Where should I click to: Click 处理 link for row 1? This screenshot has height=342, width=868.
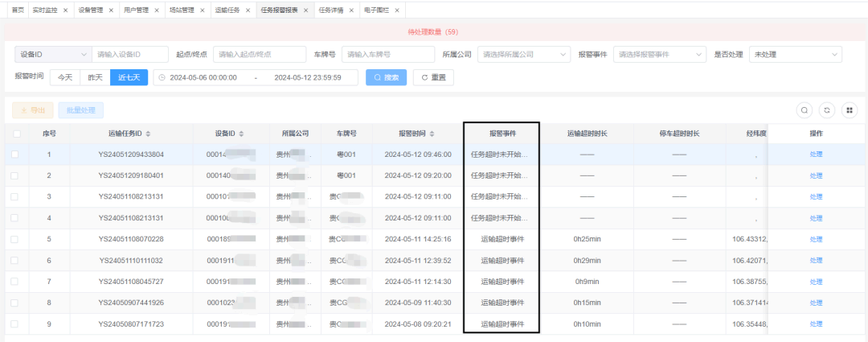(x=816, y=154)
